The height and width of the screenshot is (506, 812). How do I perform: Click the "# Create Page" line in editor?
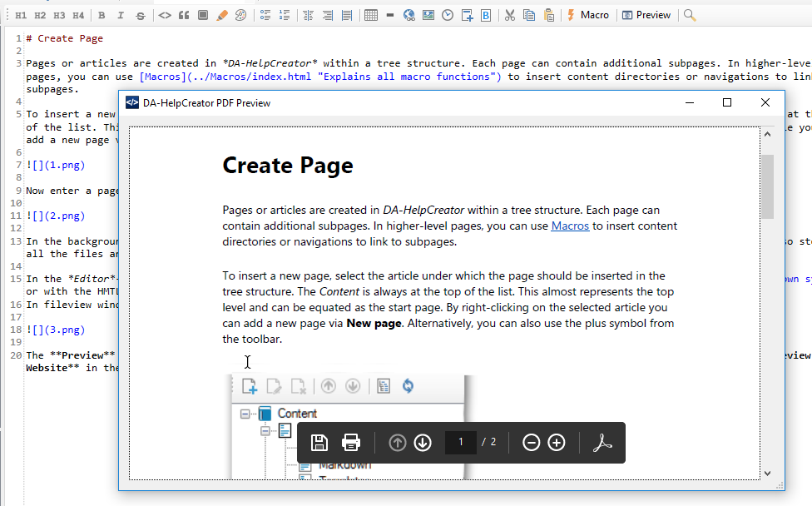[x=65, y=38]
